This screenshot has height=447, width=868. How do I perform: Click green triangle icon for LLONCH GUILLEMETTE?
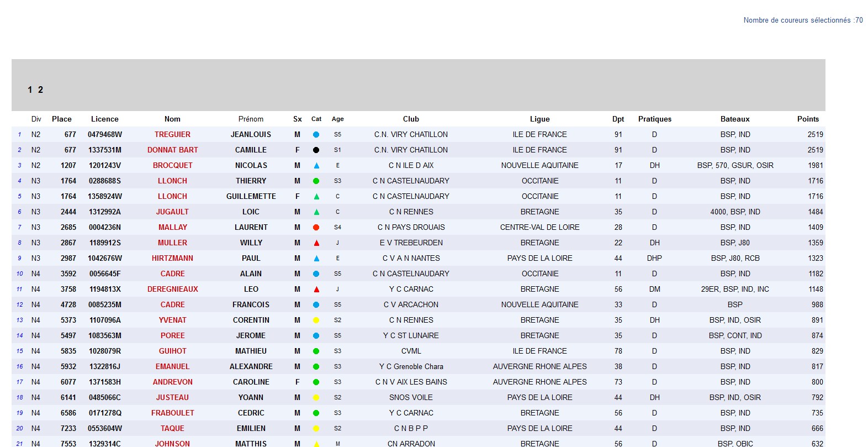[x=316, y=196]
